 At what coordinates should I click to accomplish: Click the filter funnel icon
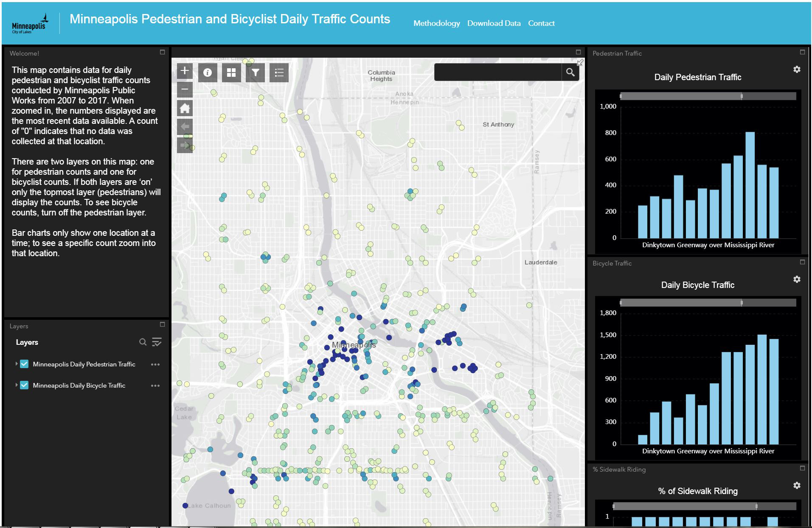(255, 72)
